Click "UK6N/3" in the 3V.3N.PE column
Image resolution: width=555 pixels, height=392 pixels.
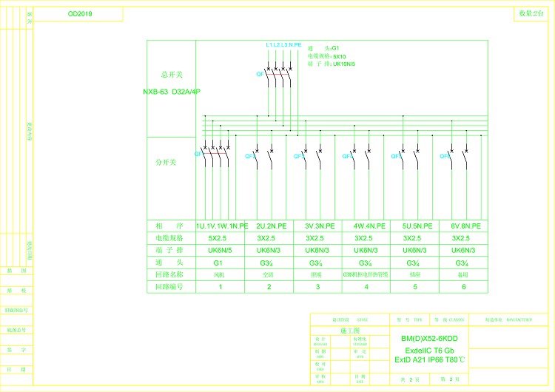point(317,251)
